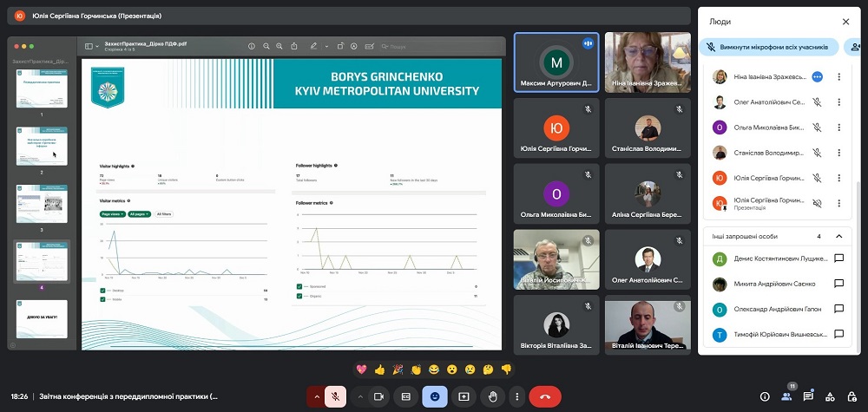Open the emoji reactions button

click(x=435, y=396)
